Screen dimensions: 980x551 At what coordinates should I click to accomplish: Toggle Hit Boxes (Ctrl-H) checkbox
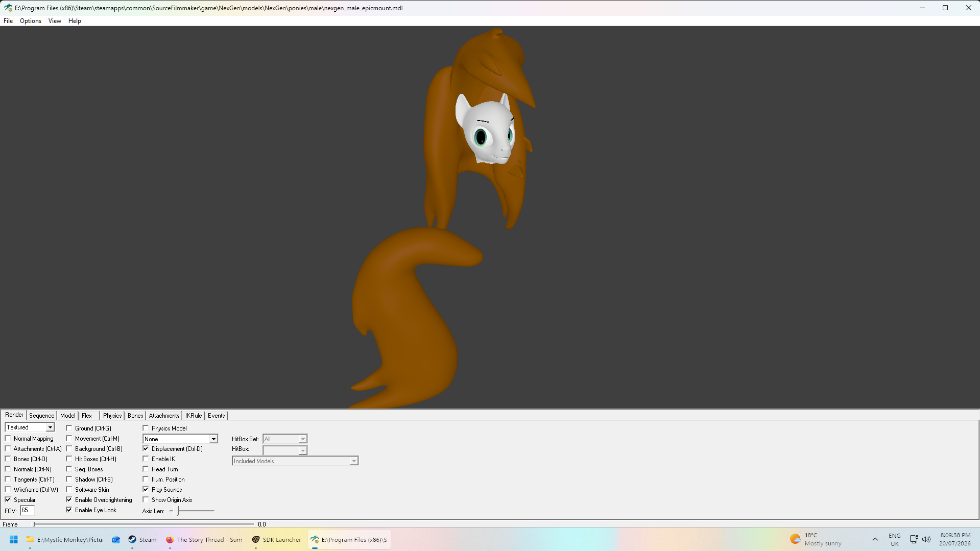(69, 459)
